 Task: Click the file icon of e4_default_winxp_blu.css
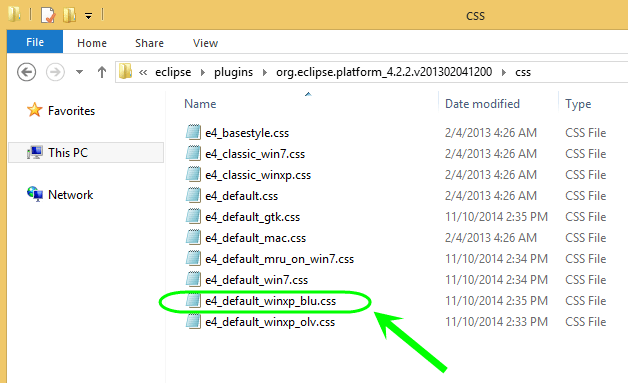(193, 300)
